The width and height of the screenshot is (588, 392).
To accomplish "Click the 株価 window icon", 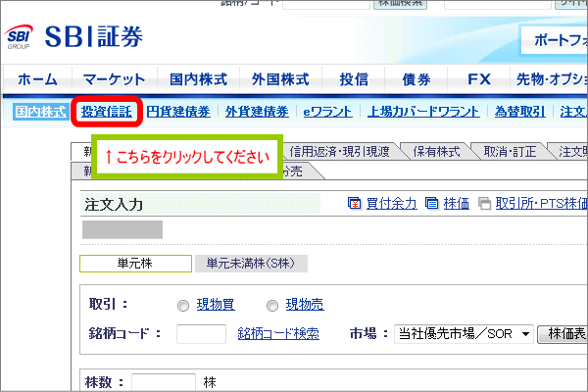I will (x=431, y=203).
